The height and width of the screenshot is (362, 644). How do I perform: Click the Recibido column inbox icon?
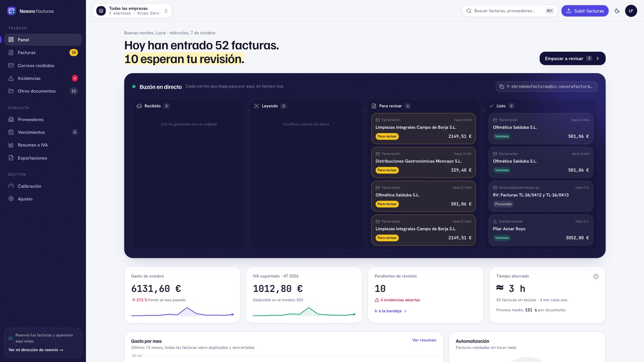pos(139,106)
